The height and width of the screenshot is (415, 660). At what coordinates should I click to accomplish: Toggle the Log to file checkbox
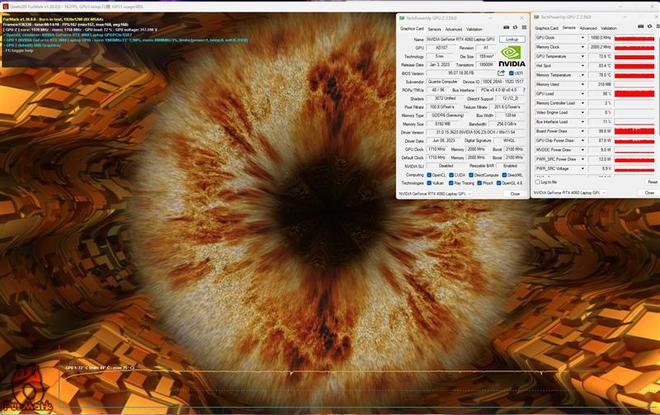click(540, 182)
